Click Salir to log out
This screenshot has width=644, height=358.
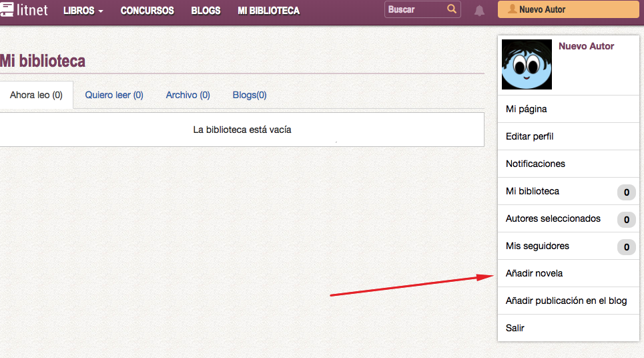[569, 328]
